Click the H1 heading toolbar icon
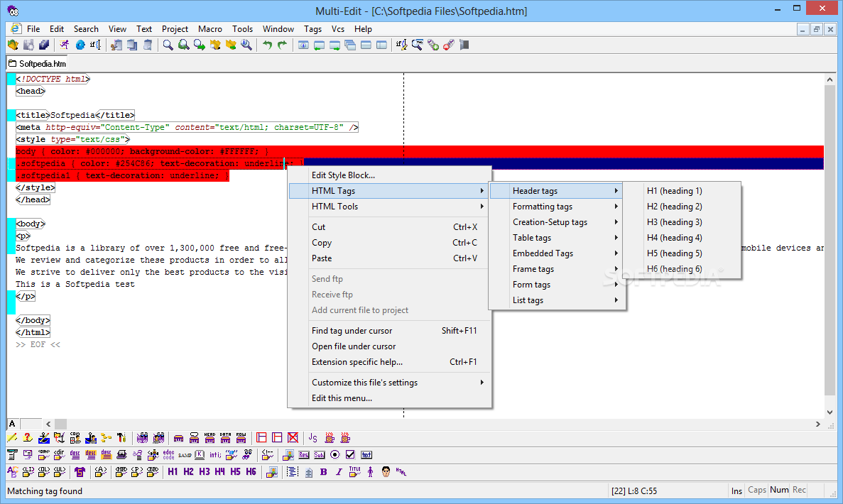This screenshot has height=504, width=843. point(173,471)
